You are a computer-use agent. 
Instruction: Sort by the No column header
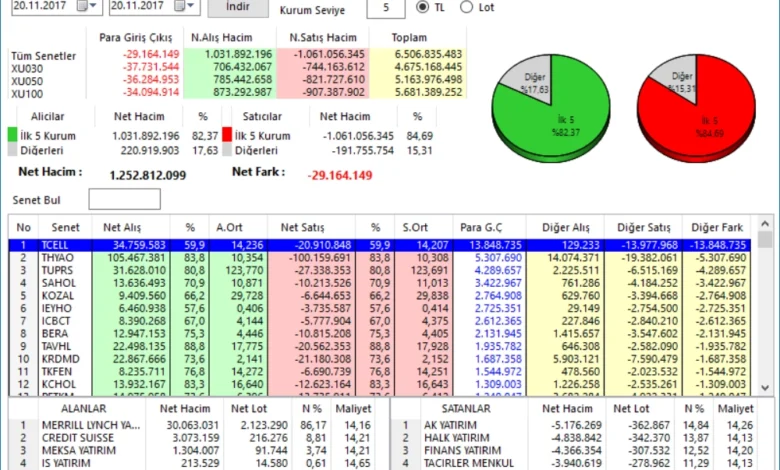tap(23, 227)
